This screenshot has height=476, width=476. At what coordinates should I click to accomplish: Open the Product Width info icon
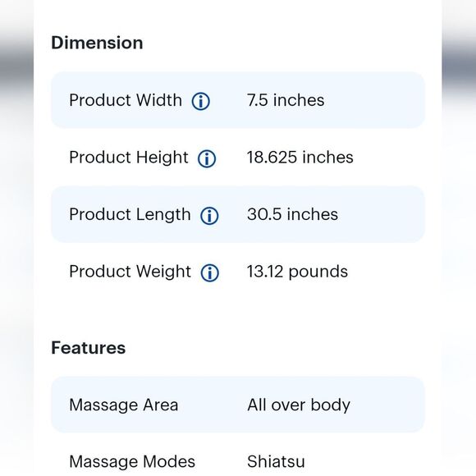point(201,101)
